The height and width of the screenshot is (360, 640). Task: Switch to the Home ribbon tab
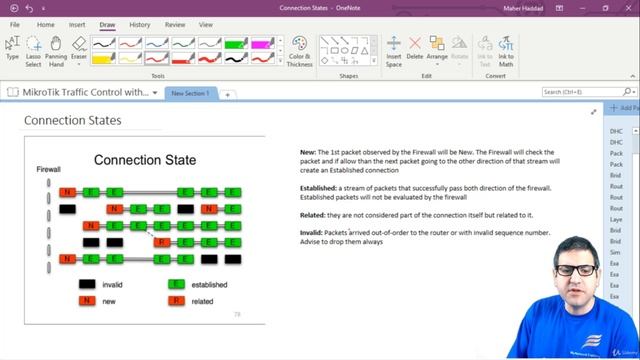tap(46, 24)
